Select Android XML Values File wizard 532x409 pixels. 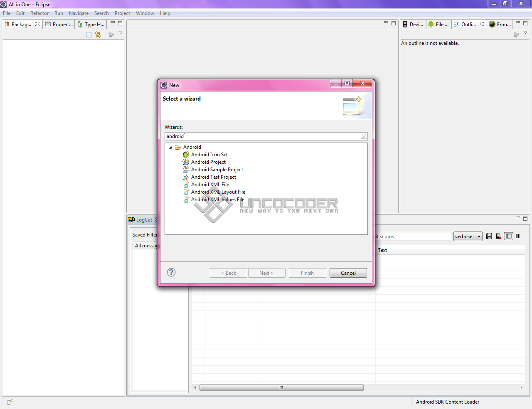pos(218,200)
